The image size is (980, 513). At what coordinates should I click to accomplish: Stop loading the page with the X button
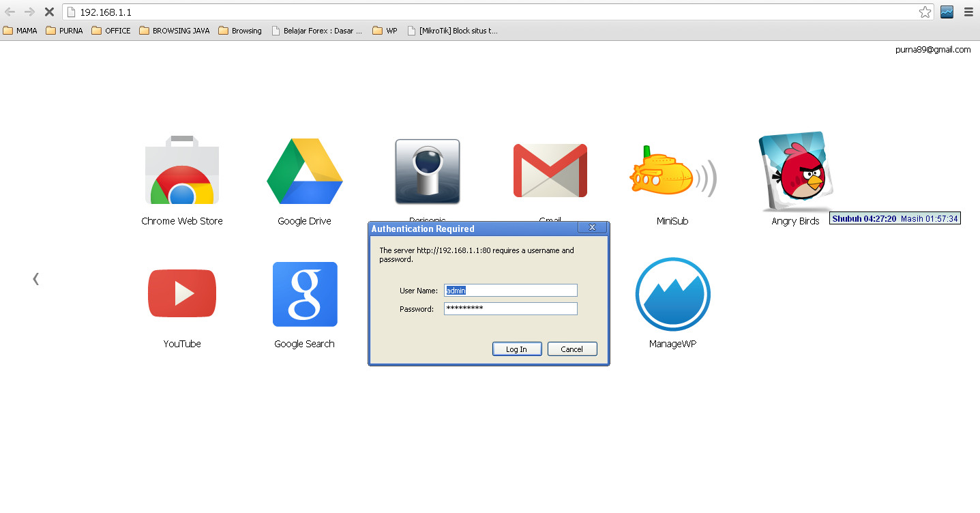(x=49, y=12)
